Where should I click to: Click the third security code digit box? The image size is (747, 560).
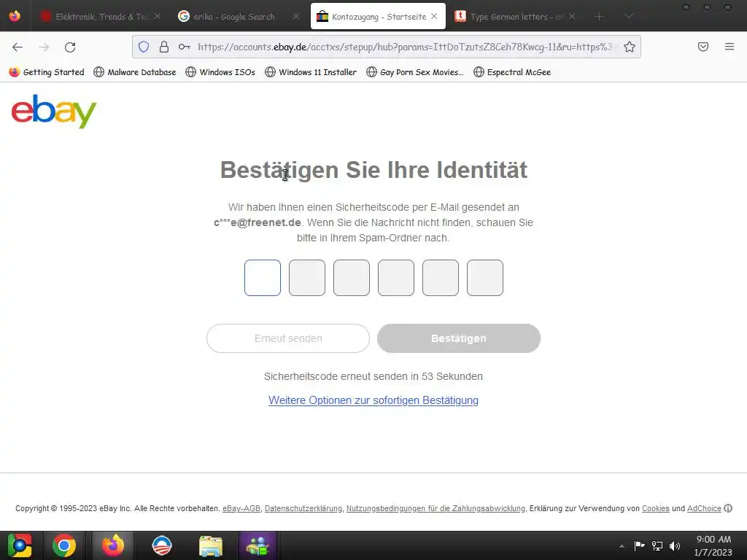352,278
